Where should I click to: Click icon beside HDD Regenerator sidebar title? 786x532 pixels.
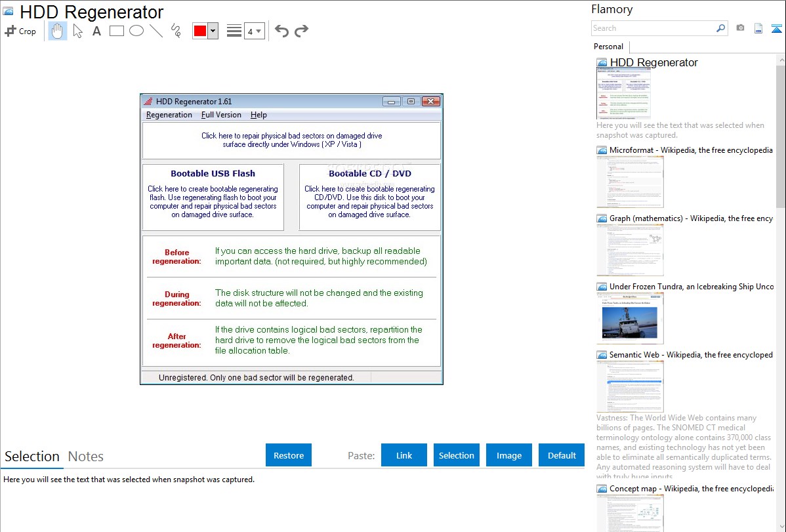click(602, 63)
